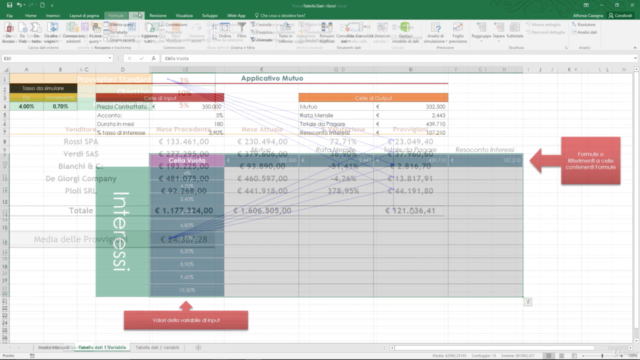Viewport: 640px width, 360px height.
Task: Click the zoom slider in status bar
Action: pyautogui.click(x=602, y=356)
